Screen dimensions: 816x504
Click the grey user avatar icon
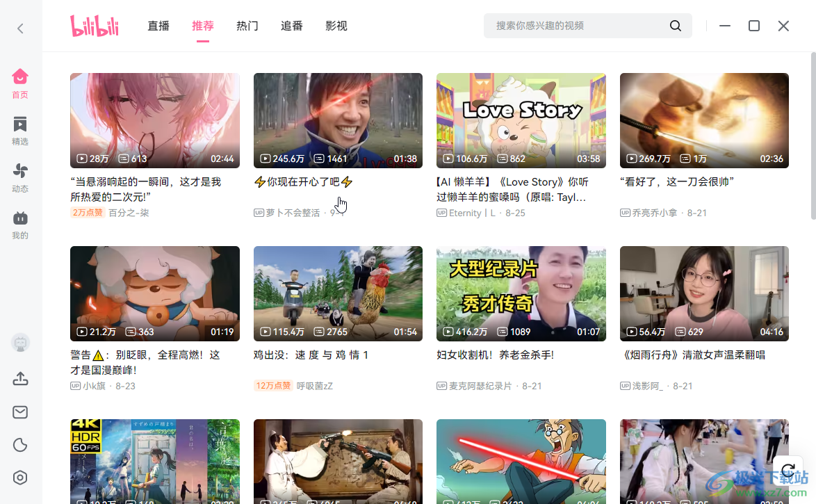tap(20, 343)
